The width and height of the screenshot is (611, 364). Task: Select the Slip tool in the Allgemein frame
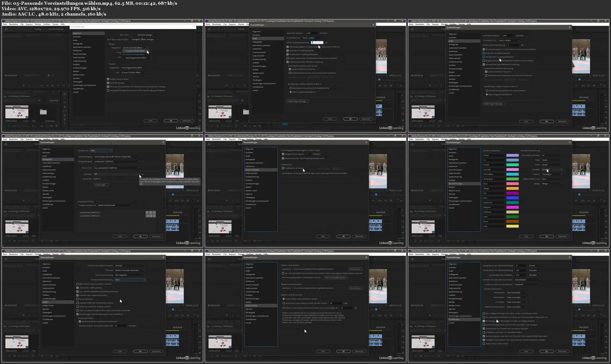(x=65, y=111)
